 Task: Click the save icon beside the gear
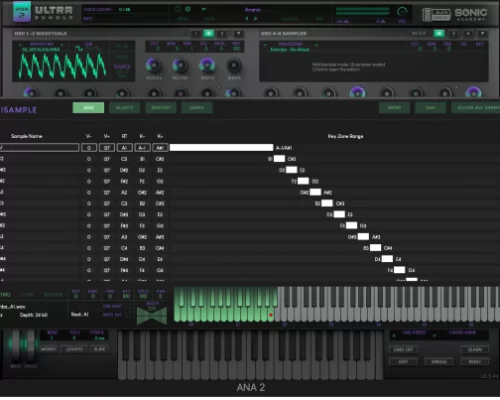[178, 9]
